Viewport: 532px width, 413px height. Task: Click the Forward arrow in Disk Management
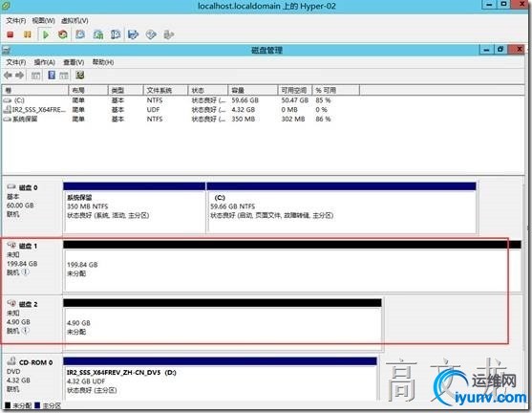20,76
